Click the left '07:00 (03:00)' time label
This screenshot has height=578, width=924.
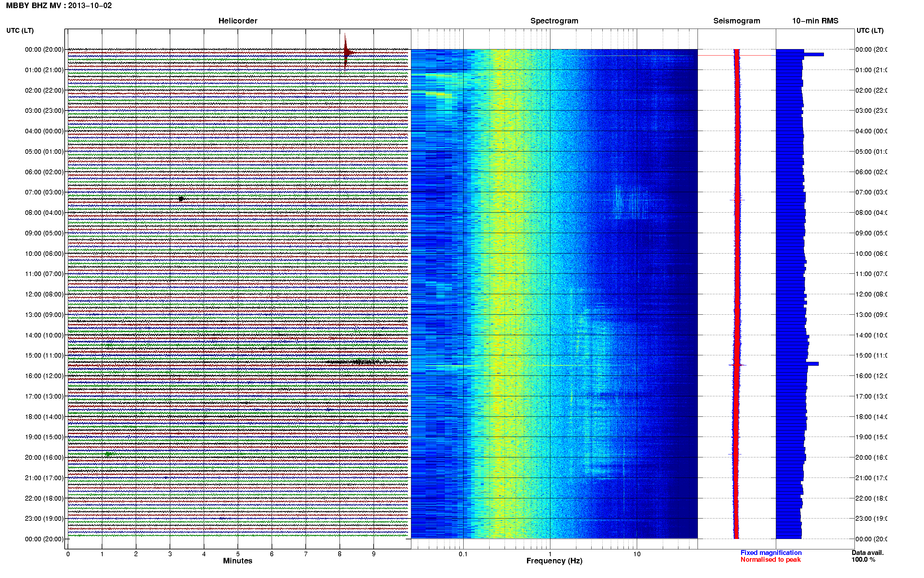[44, 192]
